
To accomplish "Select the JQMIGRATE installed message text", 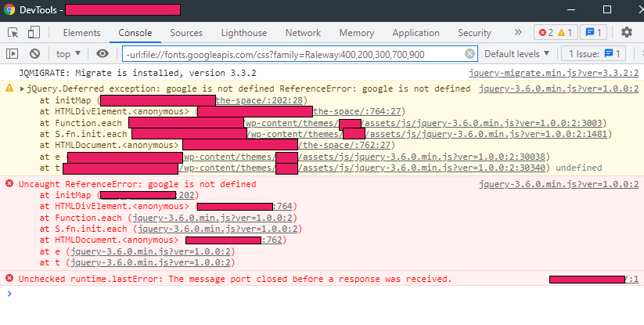I will pos(138,73).
